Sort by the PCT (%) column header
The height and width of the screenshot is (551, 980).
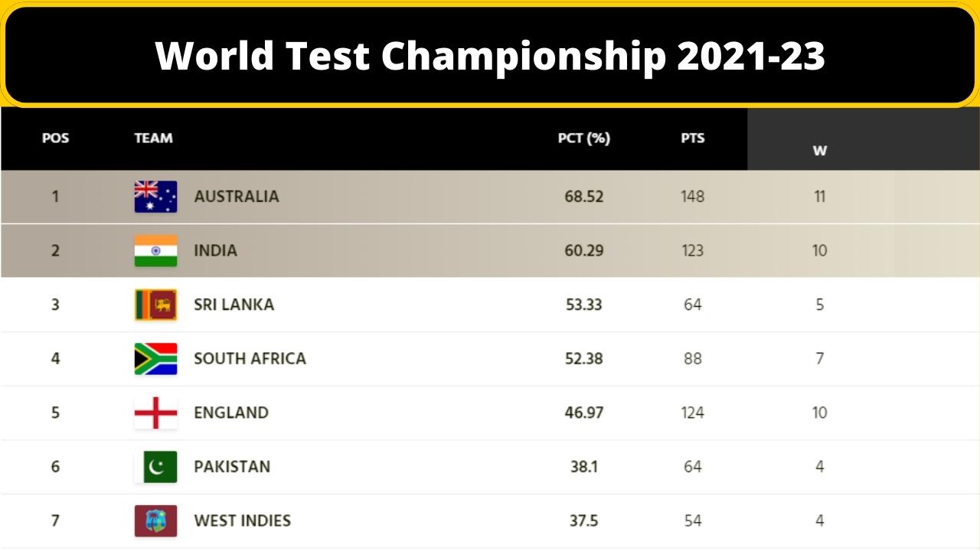point(583,139)
